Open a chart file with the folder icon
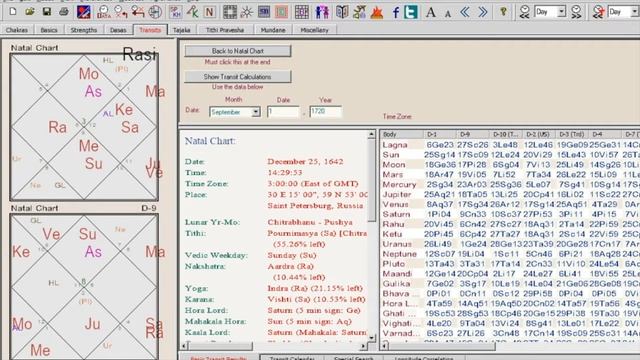Viewport: 640px width, 360px height. pos(29,11)
